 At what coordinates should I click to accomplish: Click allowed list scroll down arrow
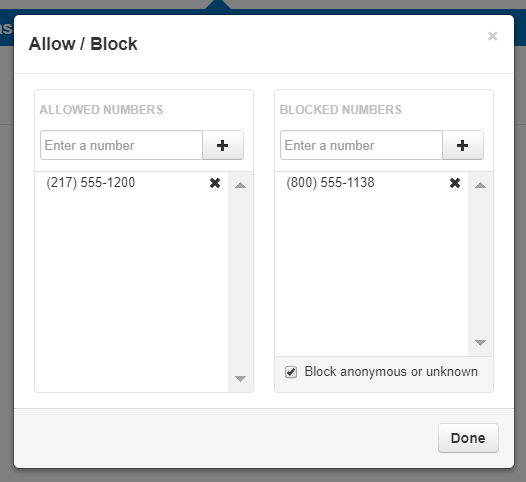tap(241, 379)
